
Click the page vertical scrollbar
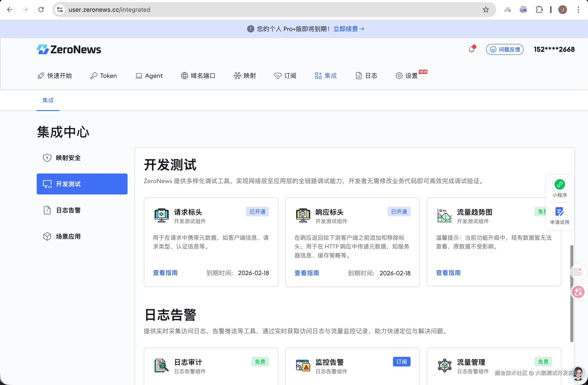click(571, 293)
